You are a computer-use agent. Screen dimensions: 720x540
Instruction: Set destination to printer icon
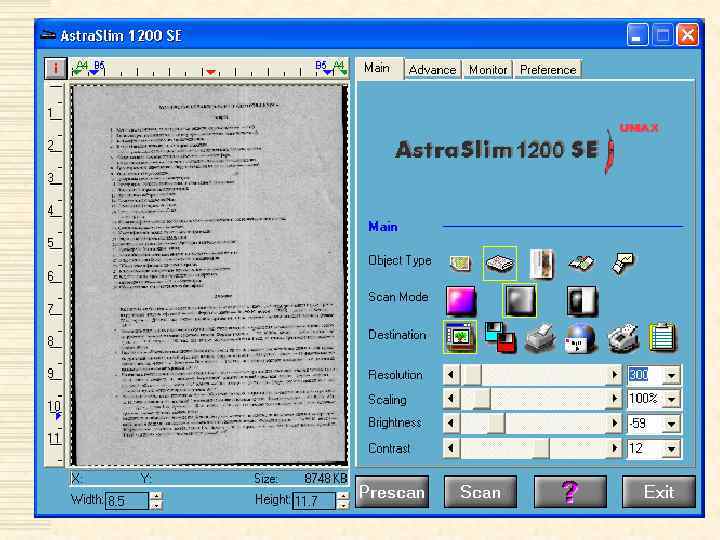[x=541, y=338]
